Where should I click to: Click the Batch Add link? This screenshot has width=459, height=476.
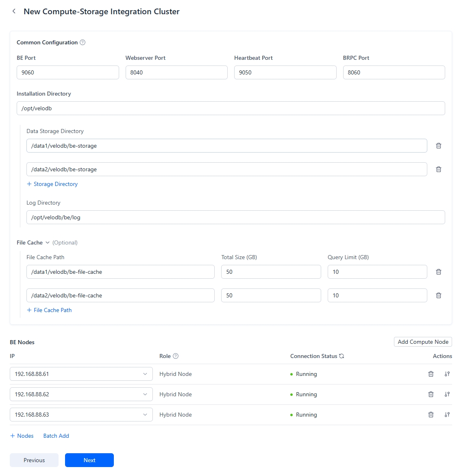[56, 436]
